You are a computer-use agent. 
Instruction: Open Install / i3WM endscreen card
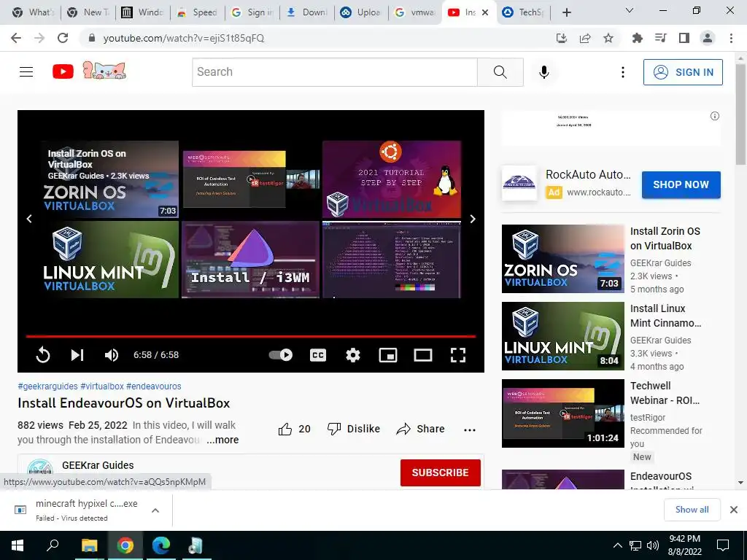pyautogui.click(x=251, y=260)
